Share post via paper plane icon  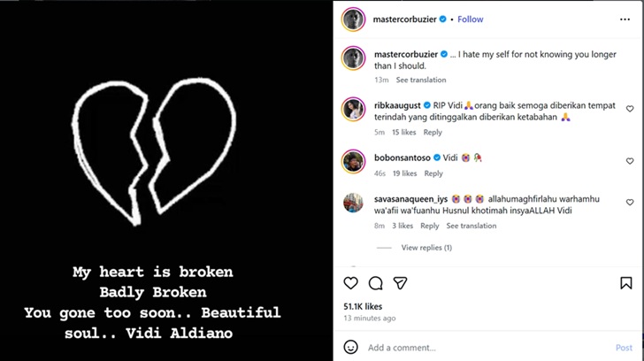(400, 283)
